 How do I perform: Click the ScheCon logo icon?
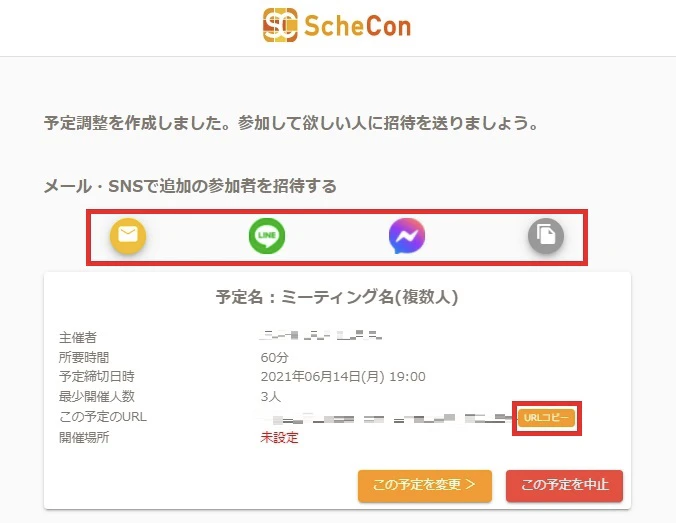[280, 24]
